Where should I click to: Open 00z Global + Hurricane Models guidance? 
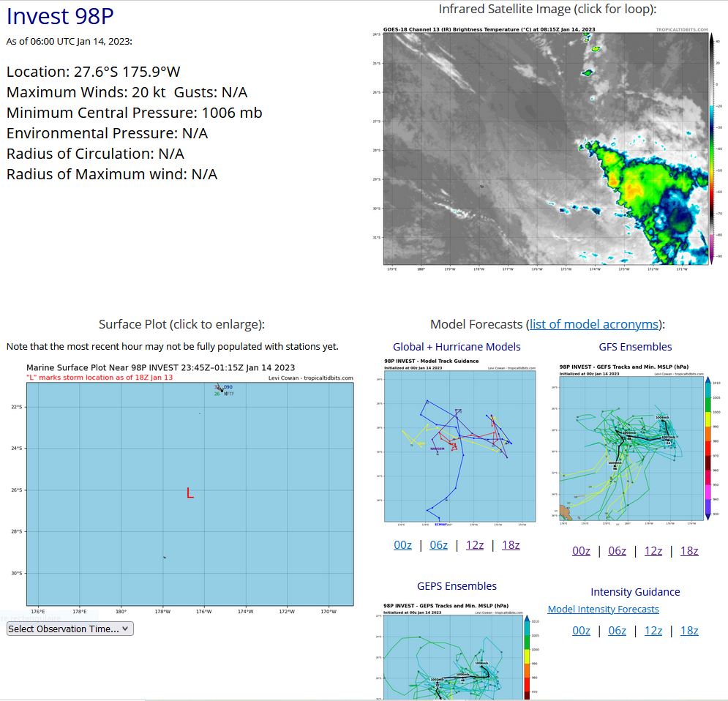[x=402, y=544]
